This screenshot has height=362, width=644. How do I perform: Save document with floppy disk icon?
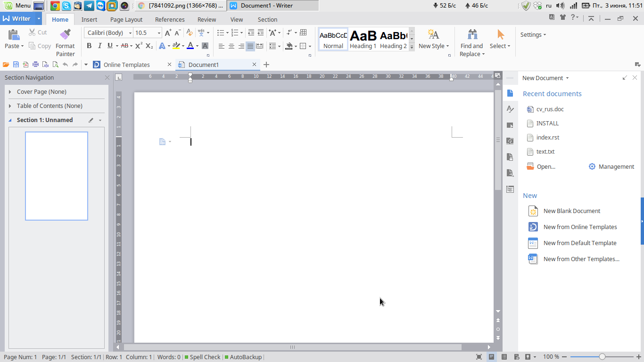(16, 65)
